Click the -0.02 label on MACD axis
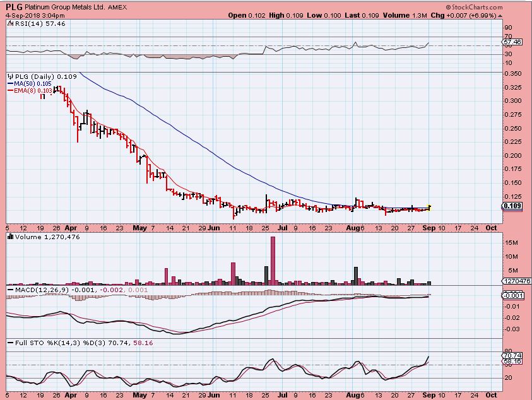The image size is (532, 400). coord(512,317)
